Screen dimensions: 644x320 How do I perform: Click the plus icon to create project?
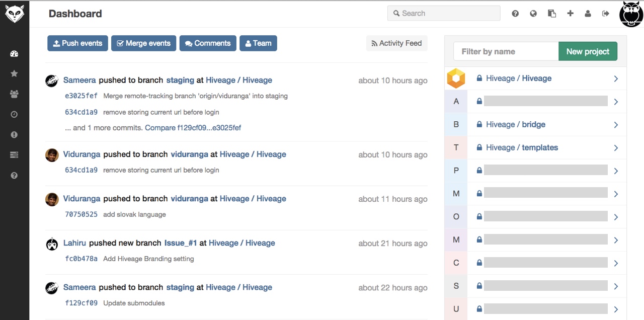[x=570, y=14]
